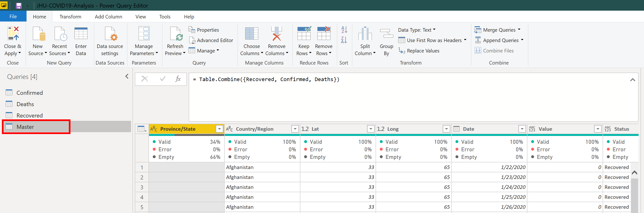Expand Use First Row as Headers dropdown arrow
Image resolution: width=644 pixels, height=213 pixels.
[x=465, y=40]
